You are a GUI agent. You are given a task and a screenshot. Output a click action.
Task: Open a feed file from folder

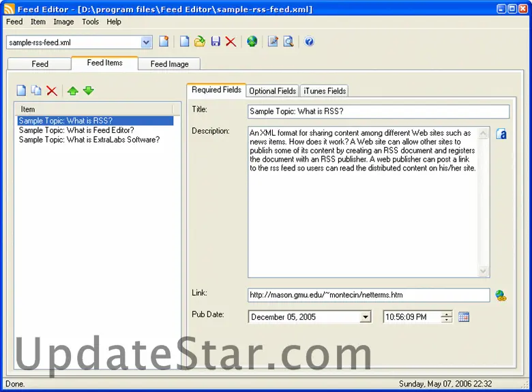(x=200, y=42)
